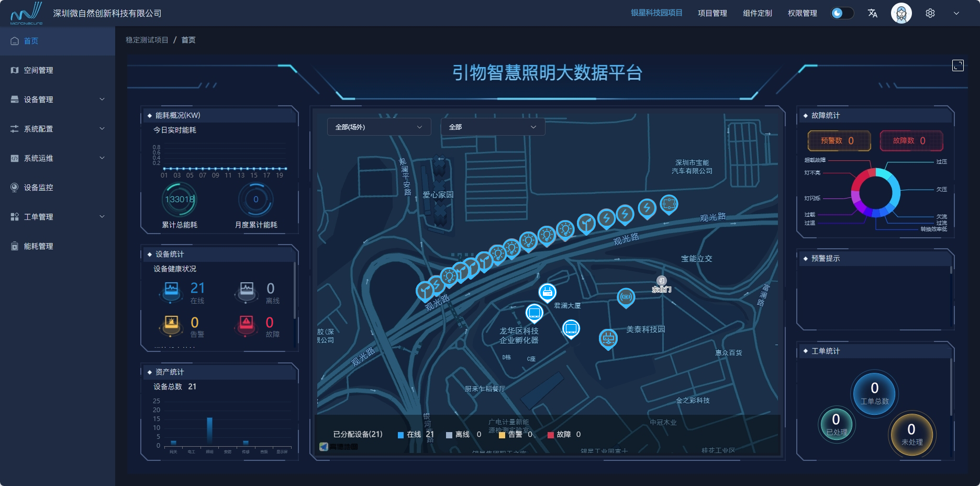
Task: Select gateway marker left of 美泰科技园
Action: click(x=608, y=339)
